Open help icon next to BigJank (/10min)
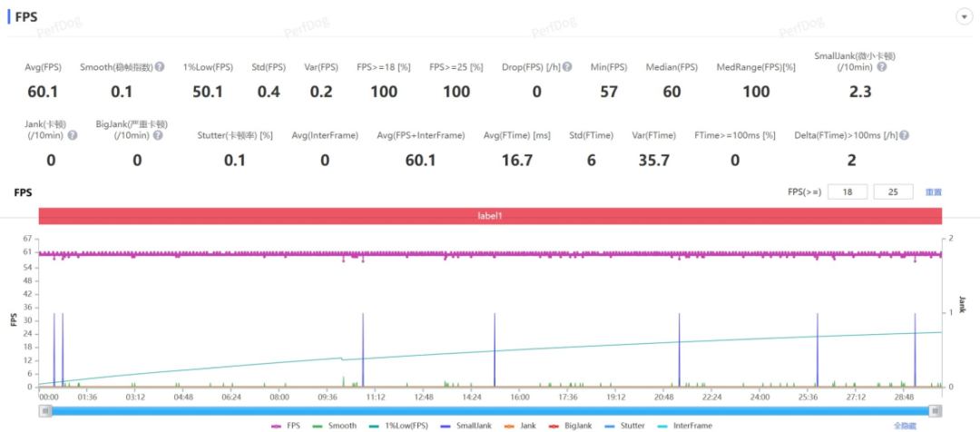This screenshot has width=980, height=432. pos(158,135)
